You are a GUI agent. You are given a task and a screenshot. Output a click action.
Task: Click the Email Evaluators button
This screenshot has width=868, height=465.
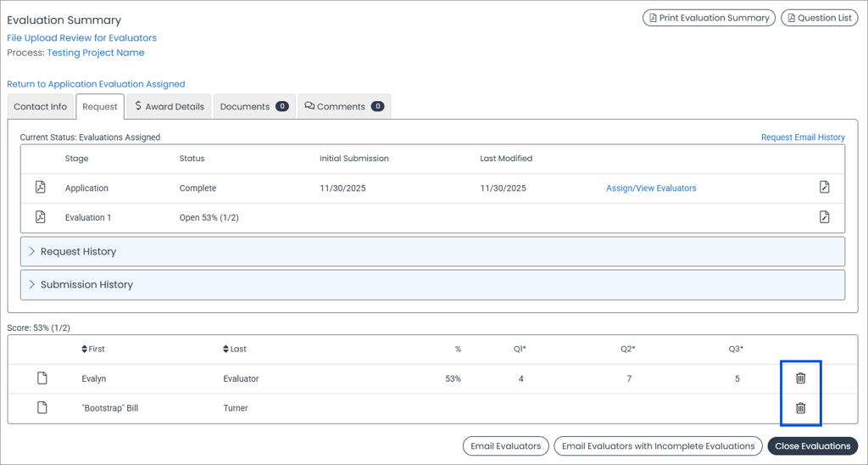click(x=505, y=446)
